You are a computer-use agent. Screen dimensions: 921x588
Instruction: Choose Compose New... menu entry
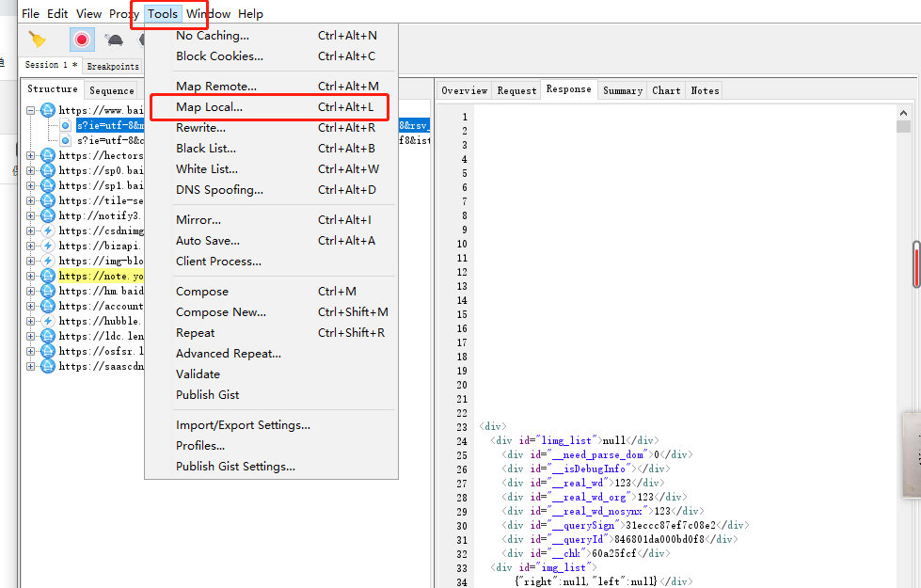coord(271,312)
